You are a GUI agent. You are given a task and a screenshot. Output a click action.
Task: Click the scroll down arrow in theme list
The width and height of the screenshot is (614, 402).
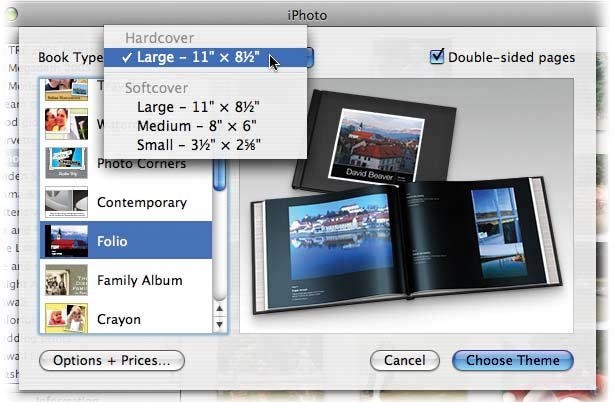click(220, 324)
